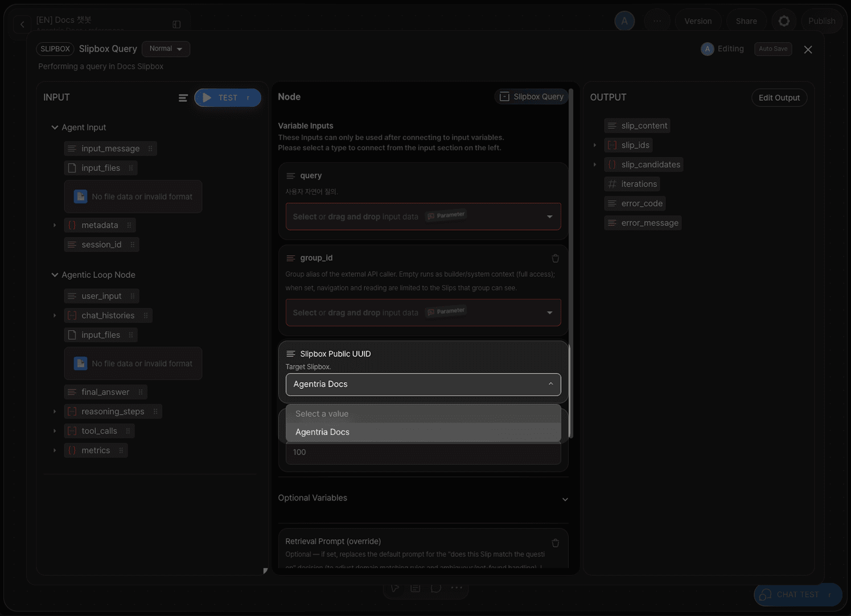The image size is (851, 616).
Task: Expand the metrics variable
Action: pyautogui.click(x=55, y=450)
